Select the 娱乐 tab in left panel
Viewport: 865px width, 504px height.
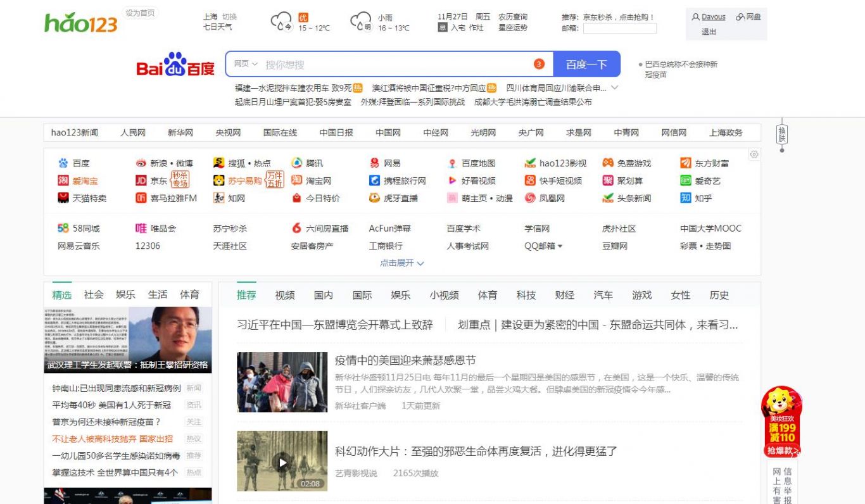(x=125, y=294)
